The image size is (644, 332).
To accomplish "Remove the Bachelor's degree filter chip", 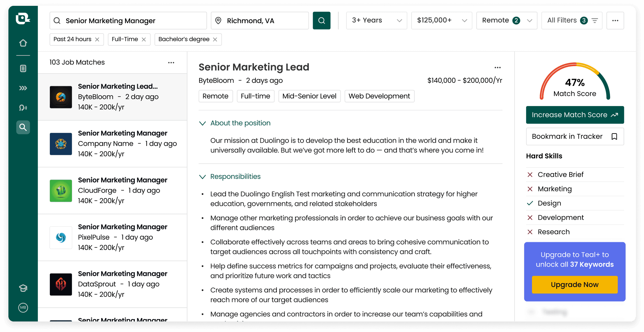I will [215, 40].
